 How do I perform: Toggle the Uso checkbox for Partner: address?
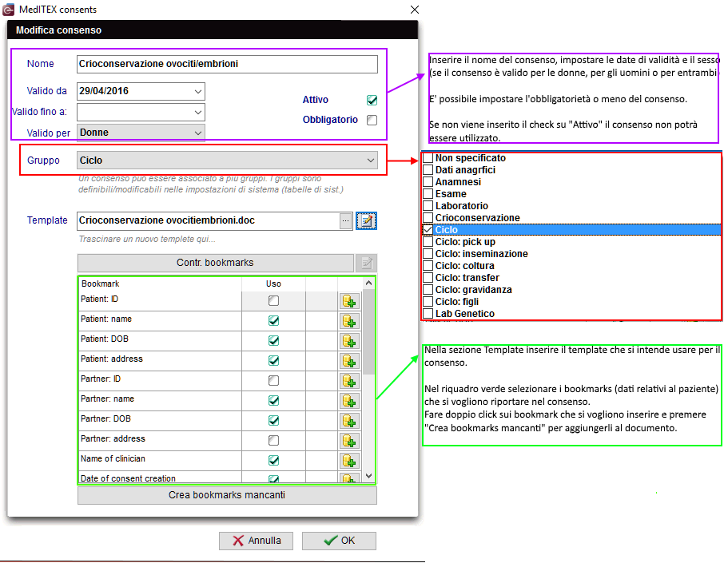tap(274, 441)
